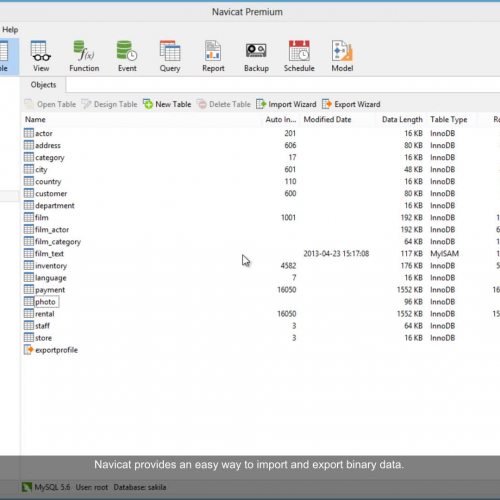Screen dimensions: 500x500
Task: Select the department table name
Action: [x=55, y=206]
